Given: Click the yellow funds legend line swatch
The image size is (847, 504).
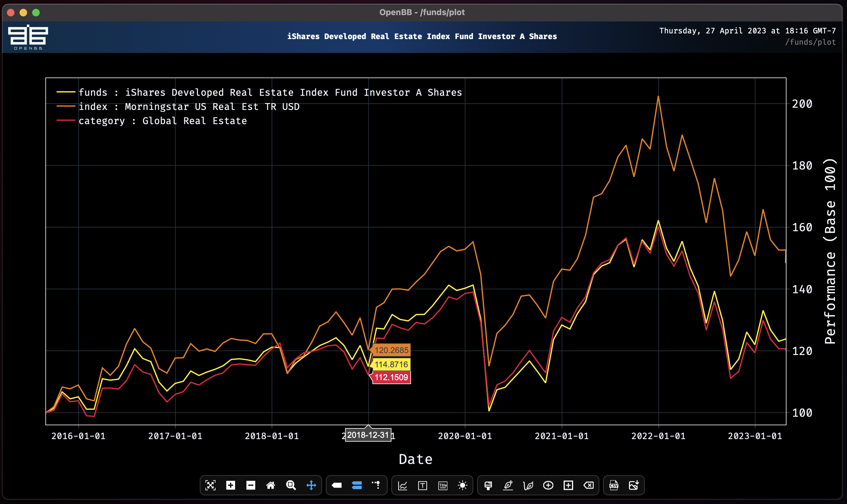Looking at the screenshot, I should click(x=66, y=92).
